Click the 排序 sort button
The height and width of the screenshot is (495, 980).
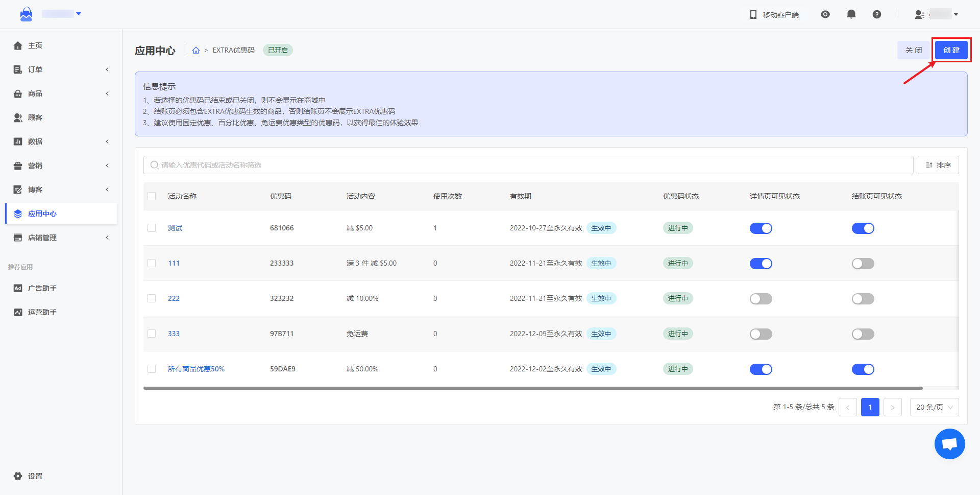[x=938, y=165]
